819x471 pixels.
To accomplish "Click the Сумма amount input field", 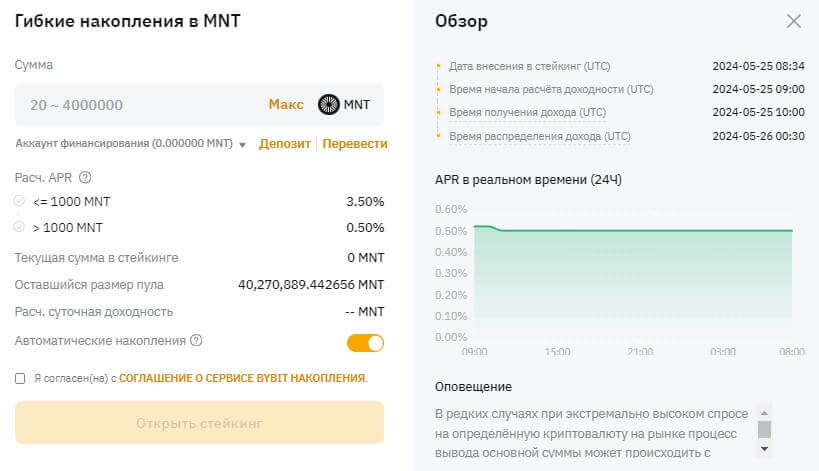I will click(x=140, y=104).
